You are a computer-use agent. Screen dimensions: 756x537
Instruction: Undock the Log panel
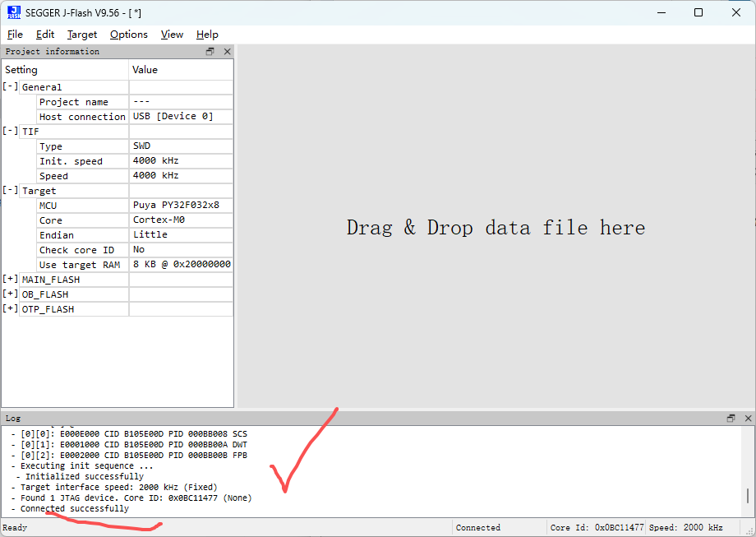[731, 419]
